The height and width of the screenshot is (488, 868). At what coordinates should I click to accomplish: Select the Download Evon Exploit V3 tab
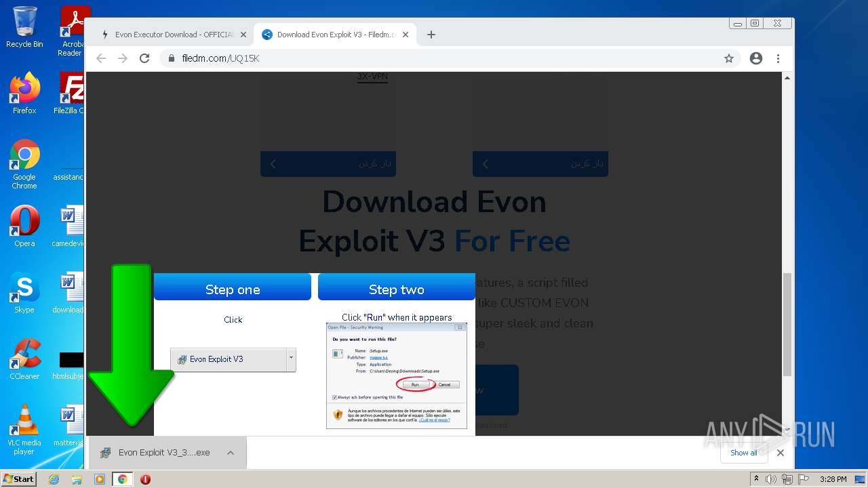point(336,35)
